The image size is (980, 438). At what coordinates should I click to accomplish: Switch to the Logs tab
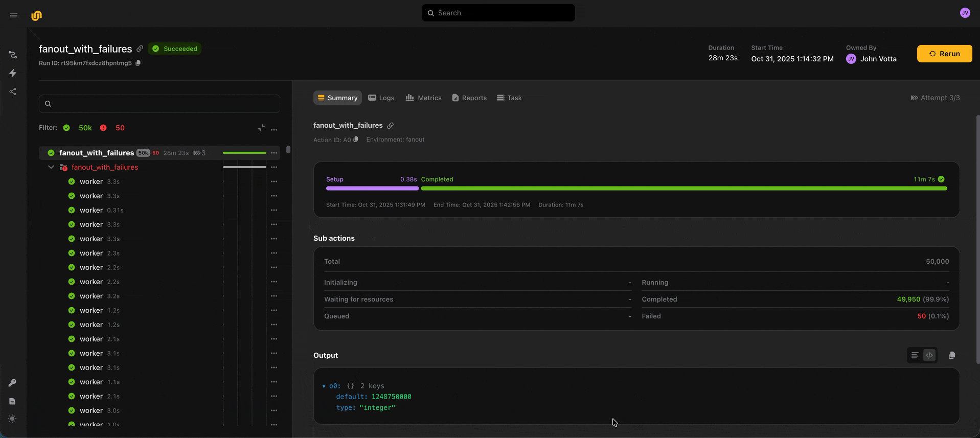(381, 98)
